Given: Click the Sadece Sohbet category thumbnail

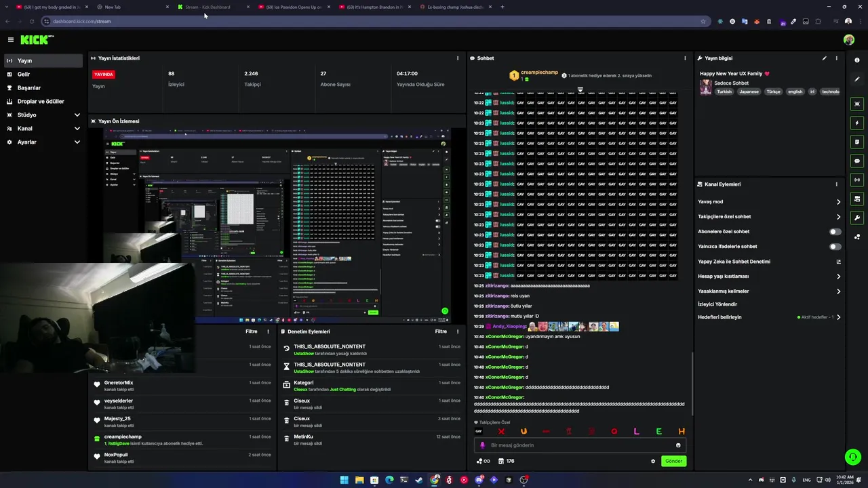Looking at the screenshot, I should pos(706,87).
